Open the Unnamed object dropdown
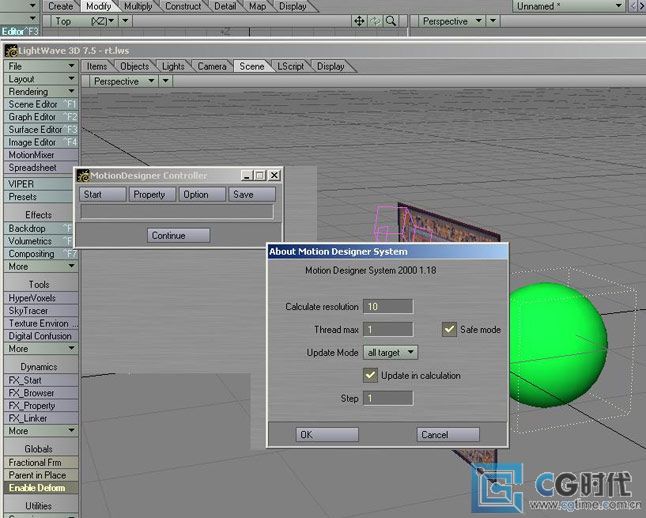This screenshot has width=646, height=518. [x=569, y=6]
